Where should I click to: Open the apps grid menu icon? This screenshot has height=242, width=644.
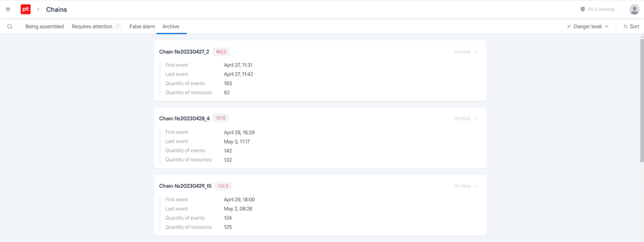(x=8, y=9)
